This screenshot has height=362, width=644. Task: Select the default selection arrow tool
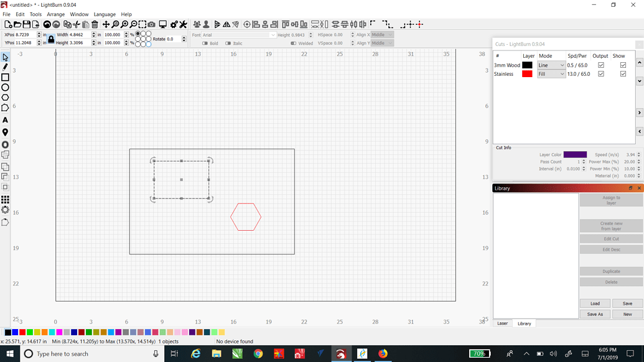pos(5,57)
